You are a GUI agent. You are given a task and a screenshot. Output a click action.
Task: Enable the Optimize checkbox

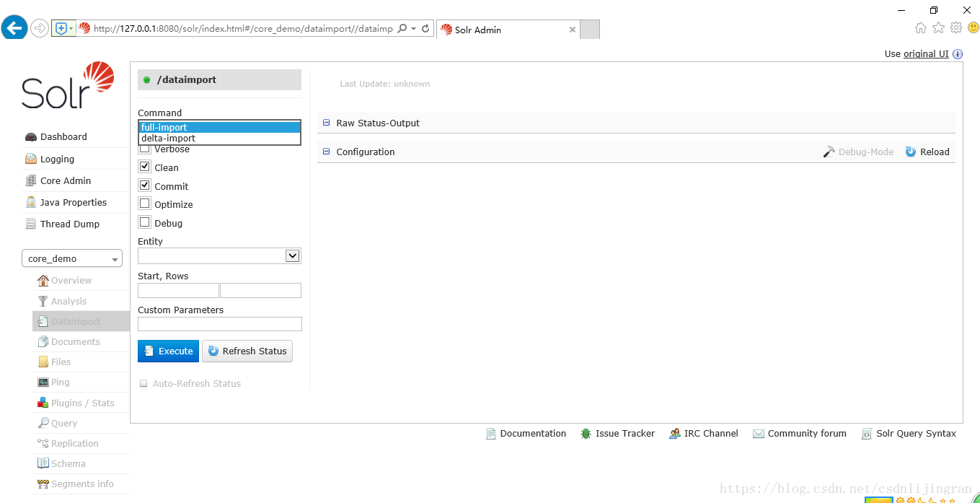145,204
